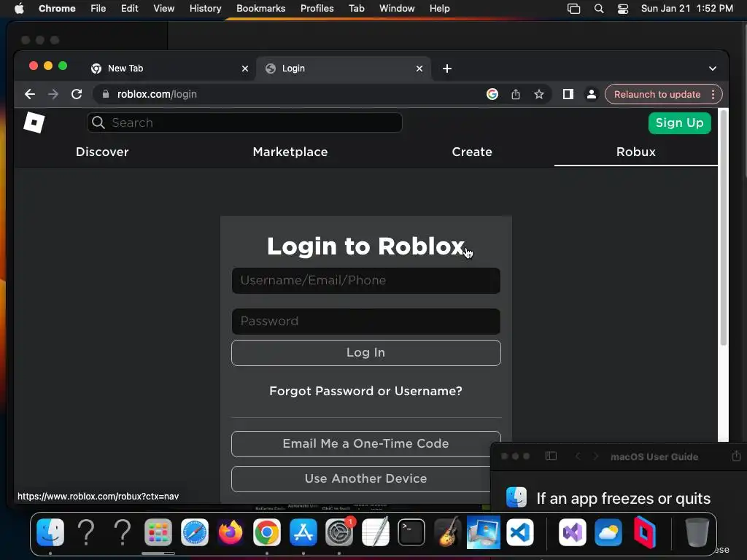This screenshot has height=560, width=747.
Task: Open the weather cloud app in Dock
Action: 608,532
